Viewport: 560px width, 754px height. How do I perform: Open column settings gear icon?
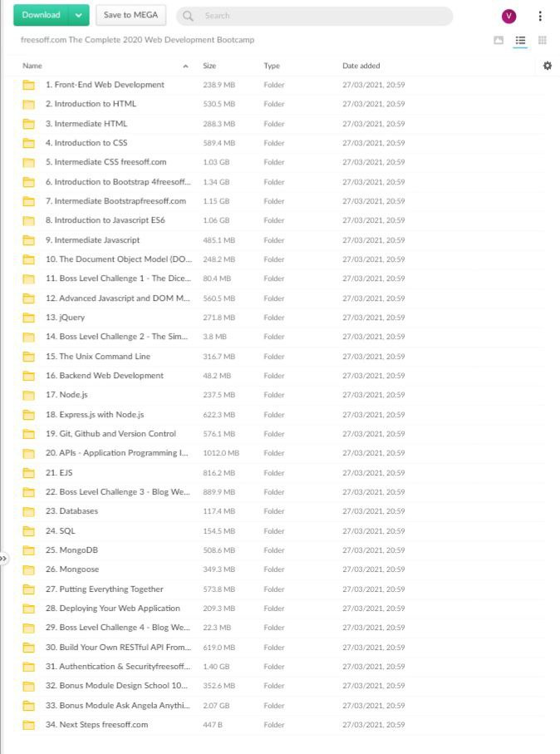[547, 66]
